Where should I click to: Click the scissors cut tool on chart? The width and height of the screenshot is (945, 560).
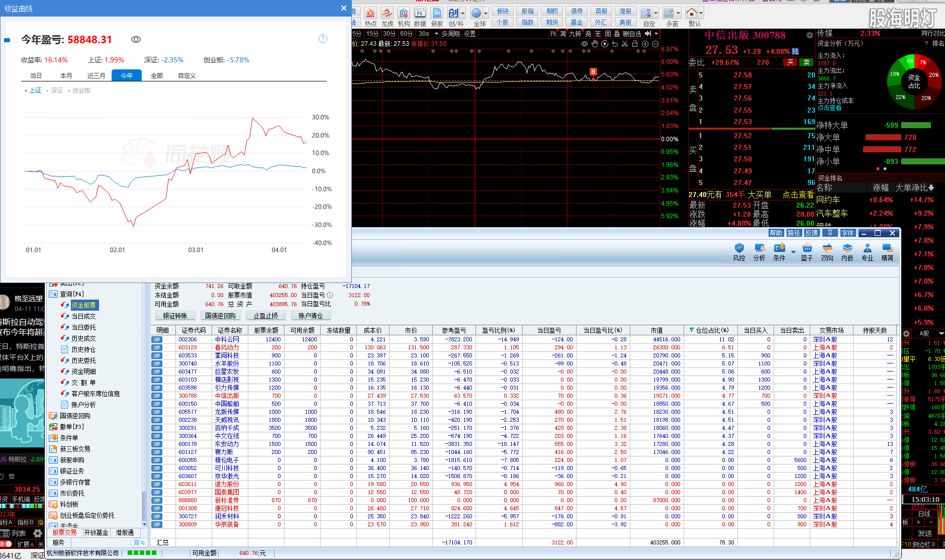tap(625, 44)
